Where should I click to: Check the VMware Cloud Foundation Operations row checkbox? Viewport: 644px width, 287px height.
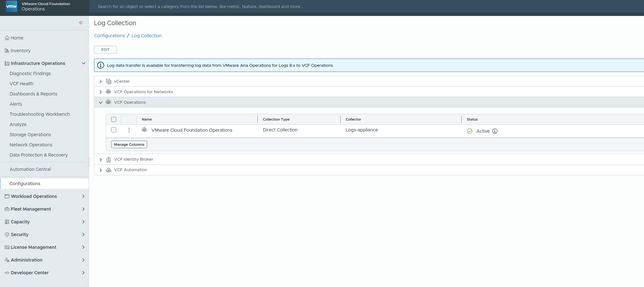tap(114, 130)
